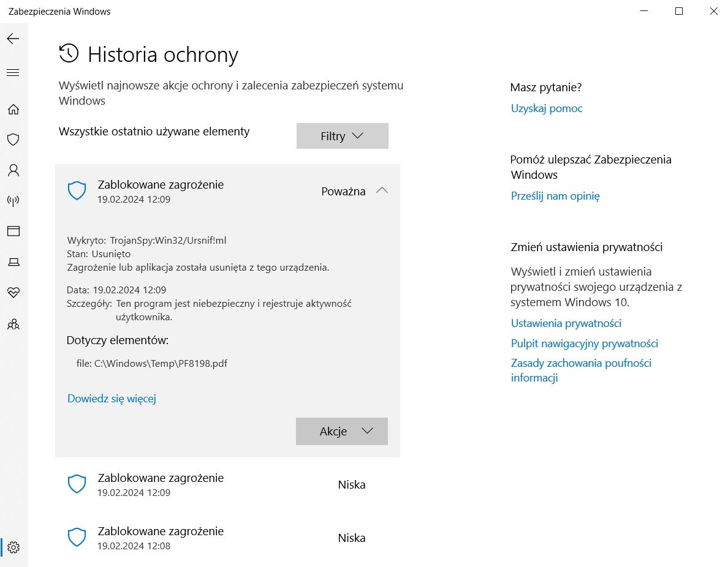Click the Zablokowane zagrożenie heading of Poważna entry
The height and width of the screenshot is (567, 728).
coord(161,185)
